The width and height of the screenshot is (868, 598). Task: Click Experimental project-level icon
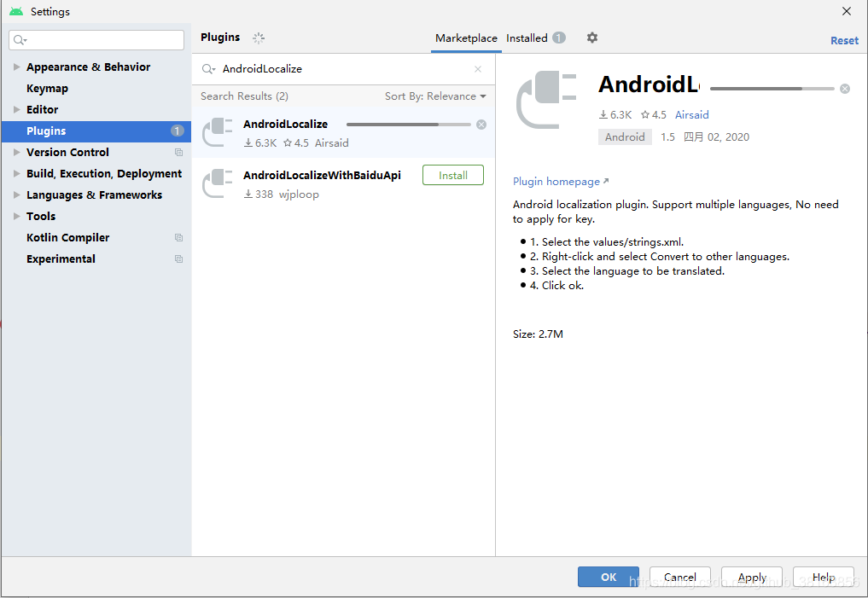point(178,258)
